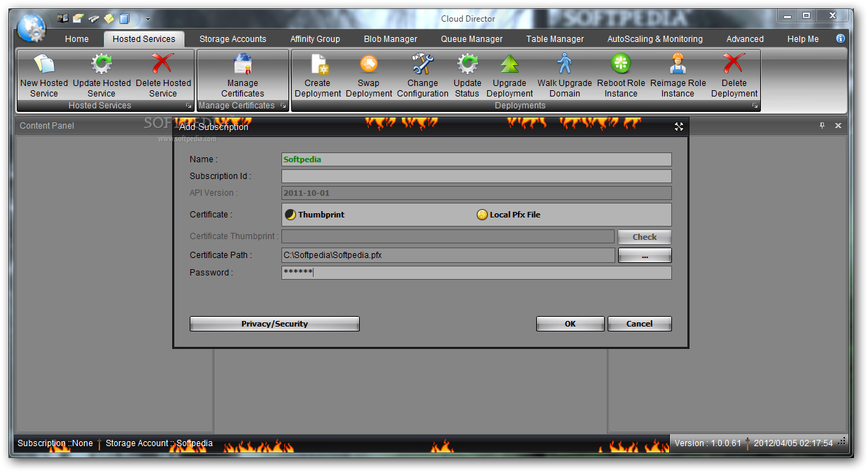This screenshot has height=472, width=868.
Task: Close the Content Panel
Action: pos(838,126)
